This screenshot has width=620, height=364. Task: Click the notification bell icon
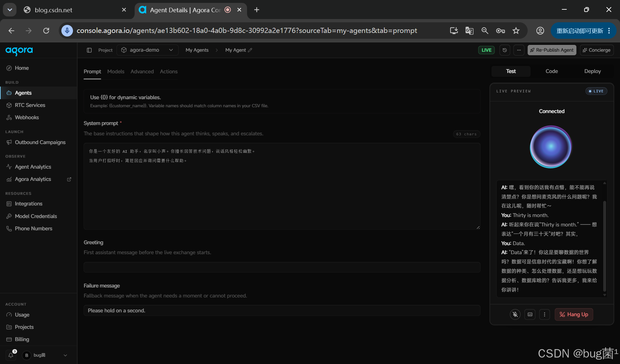[11, 355]
